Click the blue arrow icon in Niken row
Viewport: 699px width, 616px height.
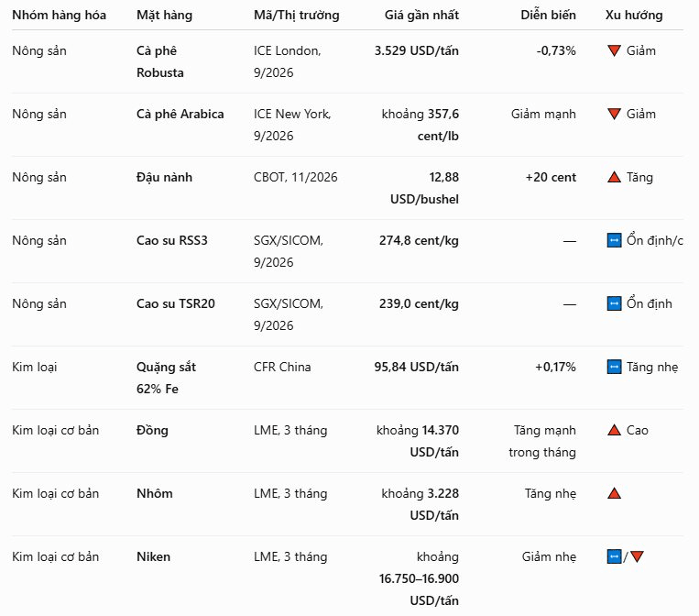point(614,557)
